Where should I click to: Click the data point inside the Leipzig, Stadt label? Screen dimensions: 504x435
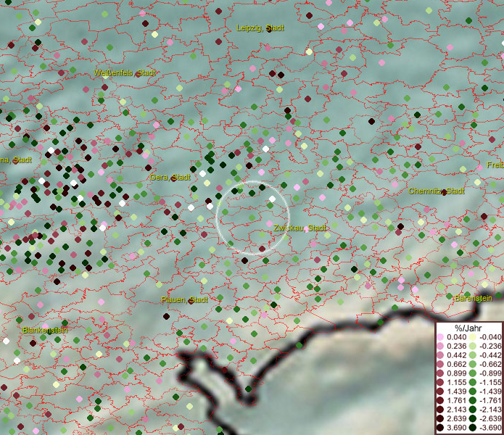269,30
